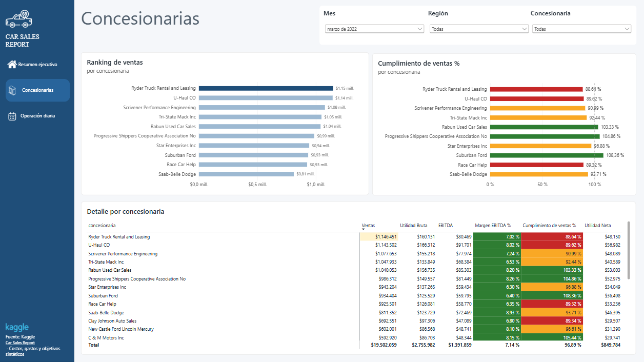Sort table by Ventas column header
The width and height of the screenshot is (644, 362).
(x=368, y=225)
